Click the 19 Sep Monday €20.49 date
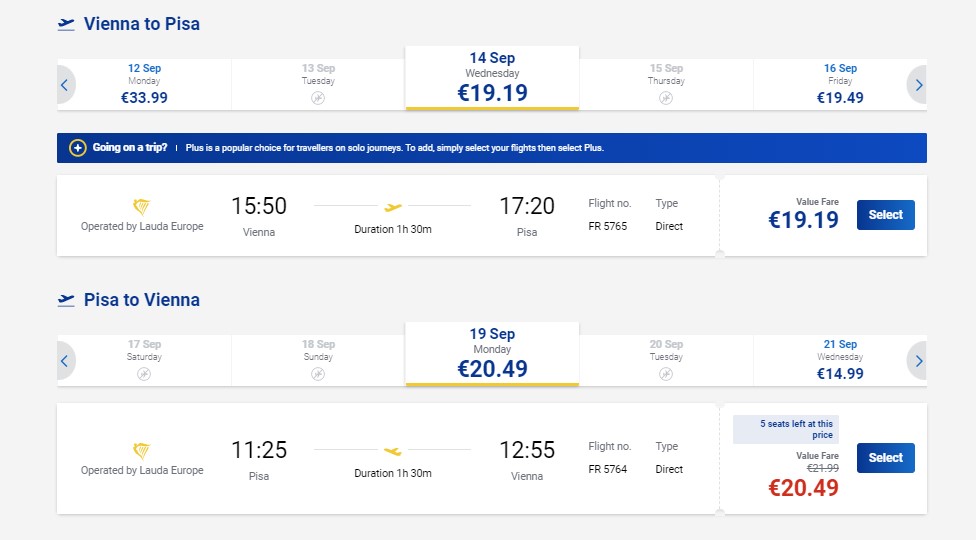Screen dimensions: 976x540 point(492,354)
